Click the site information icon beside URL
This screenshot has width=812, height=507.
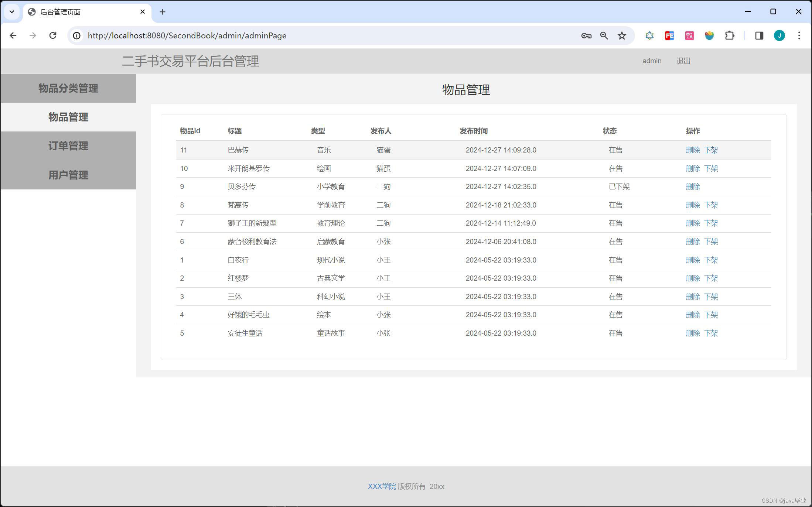pos(76,35)
